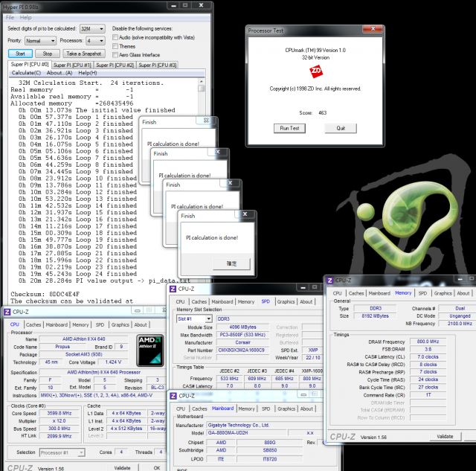Open the Hyper PI File menu
Viewport: 476px width, 471px height.
click(x=10, y=18)
